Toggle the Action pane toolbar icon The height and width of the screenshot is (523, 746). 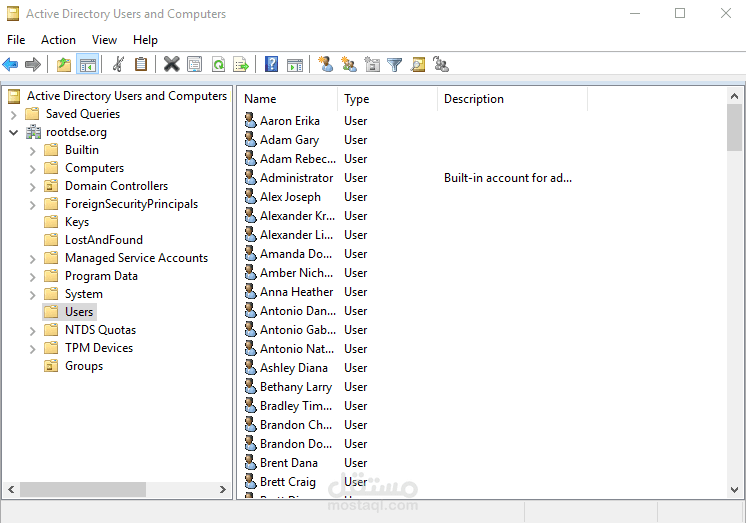pos(295,64)
